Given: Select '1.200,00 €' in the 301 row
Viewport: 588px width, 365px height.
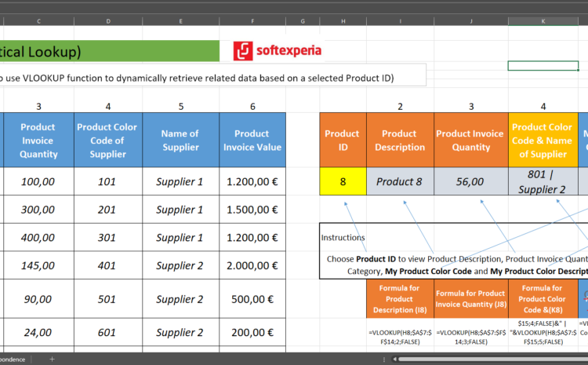Looking at the screenshot, I should 252,237.
